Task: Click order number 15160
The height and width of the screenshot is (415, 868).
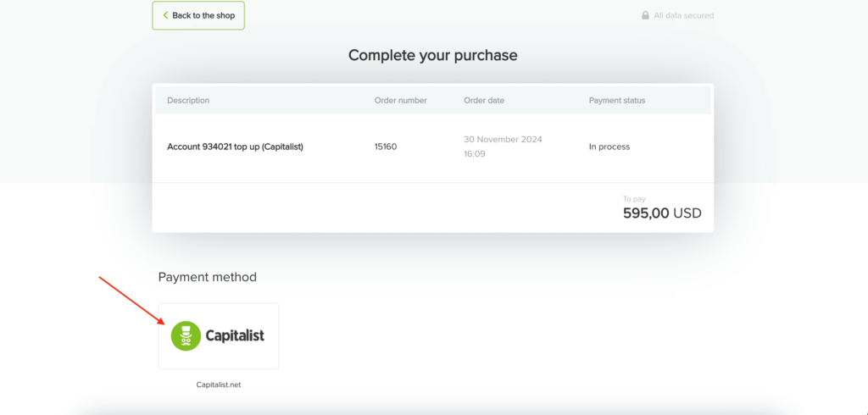Action: (x=386, y=147)
